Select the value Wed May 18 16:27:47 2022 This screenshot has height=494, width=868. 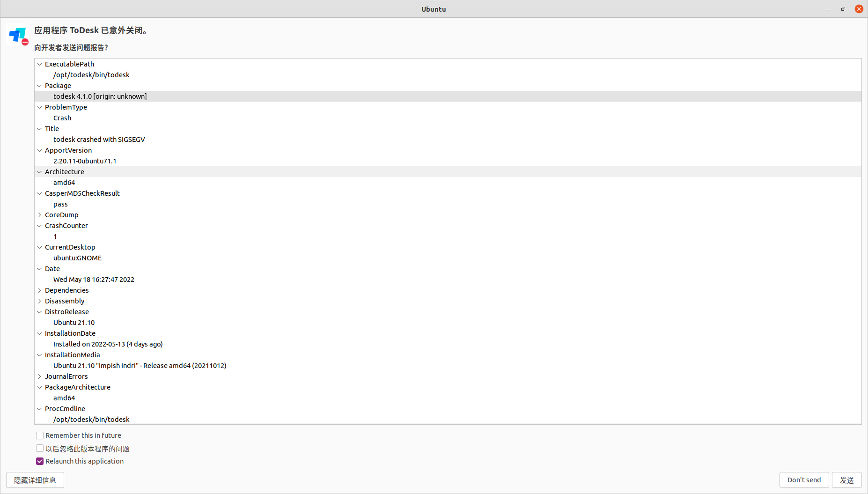click(94, 280)
